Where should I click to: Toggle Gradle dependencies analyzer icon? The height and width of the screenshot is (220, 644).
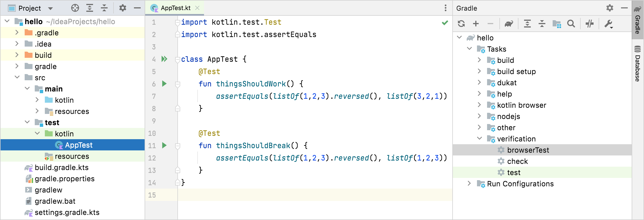pos(557,24)
